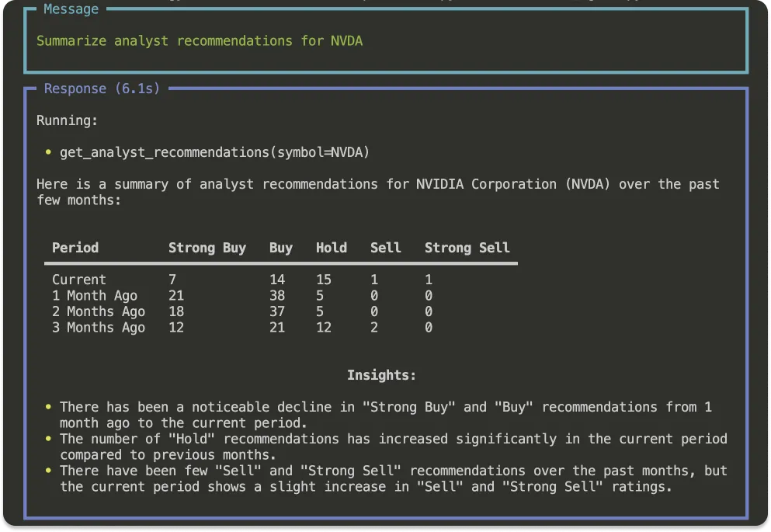The height and width of the screenshot is (532, 771).
Task: Click the get_analyst_recommendations(symbol=NVDA) tool call
Action: pos(214,152)
